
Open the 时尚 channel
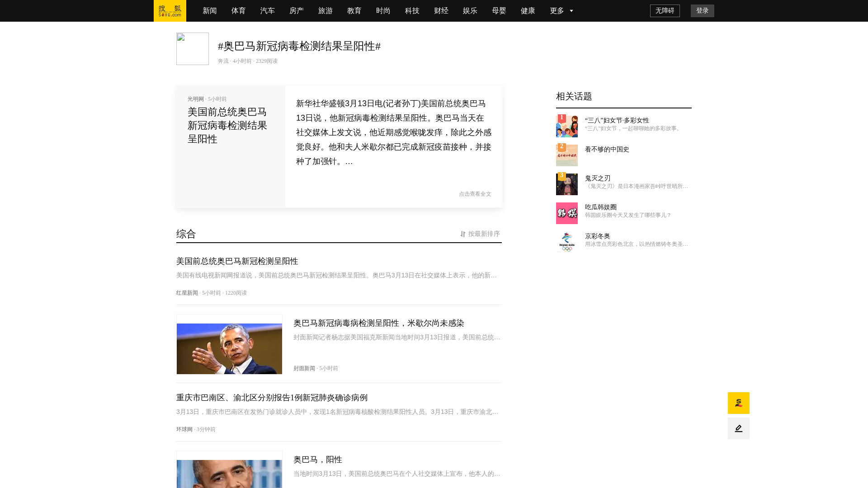coord(383,11)
